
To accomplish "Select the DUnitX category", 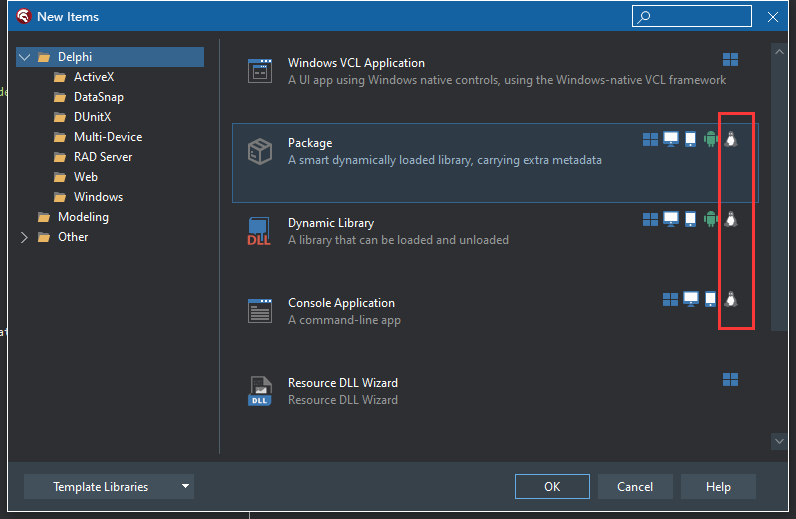I will pyautogui.click(x=92, y=117).
